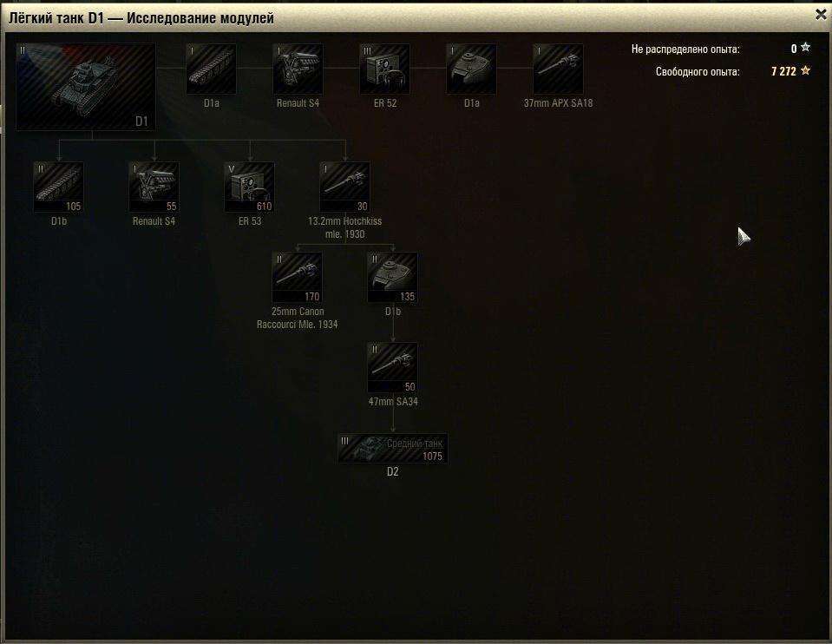Click the '25mm Canon Raccourci Mle. 1934' label
The height and width of the screenshot is (644, 832).
[297, 318]
